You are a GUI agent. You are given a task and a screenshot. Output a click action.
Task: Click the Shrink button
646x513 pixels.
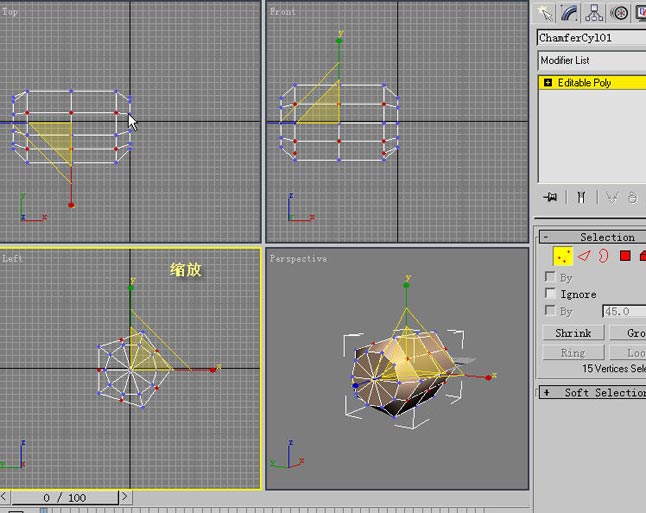tap(573, 333)
